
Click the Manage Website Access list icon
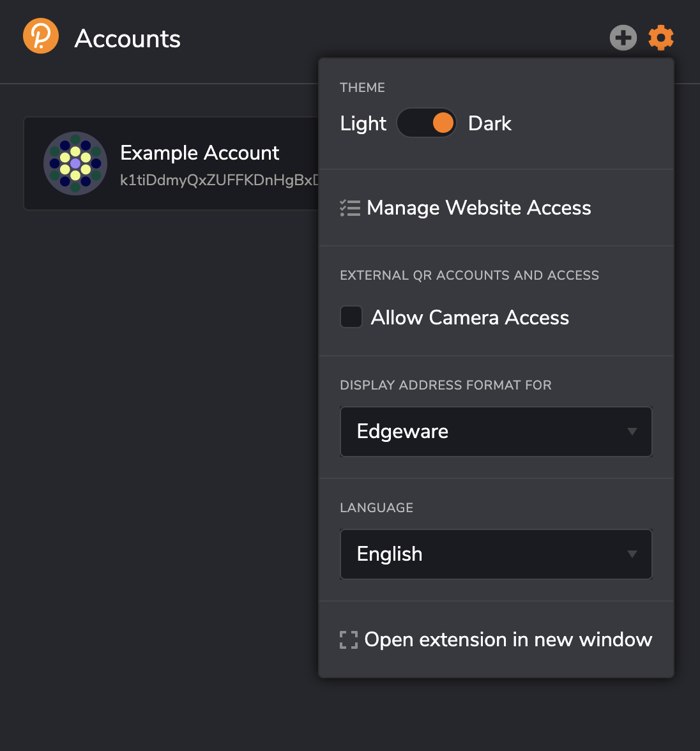click(x=350, y=208)
